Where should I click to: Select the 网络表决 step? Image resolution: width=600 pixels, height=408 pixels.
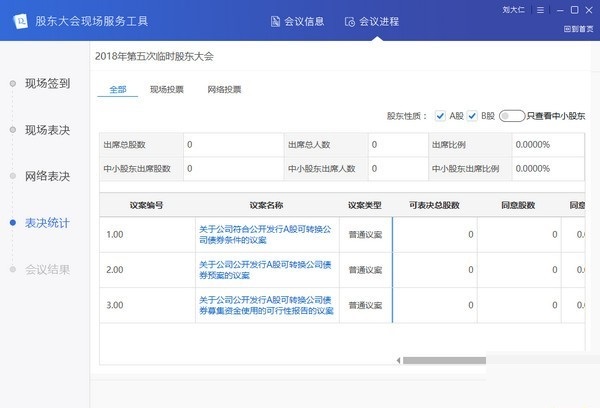(x=47, y=176)
